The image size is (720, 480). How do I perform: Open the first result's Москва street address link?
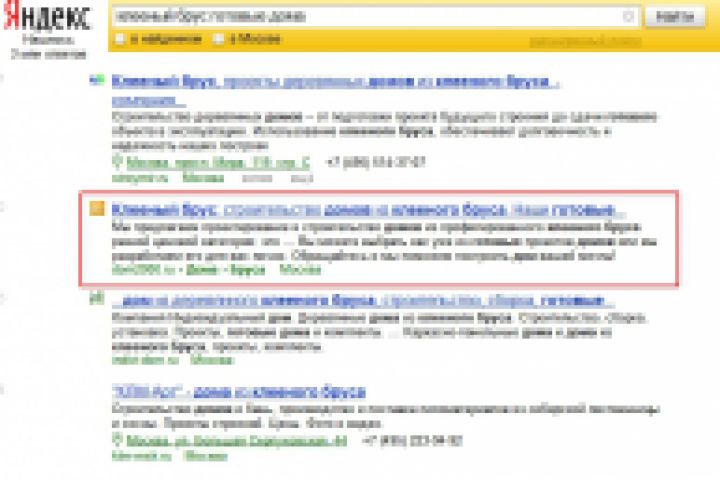pos(219,163)
